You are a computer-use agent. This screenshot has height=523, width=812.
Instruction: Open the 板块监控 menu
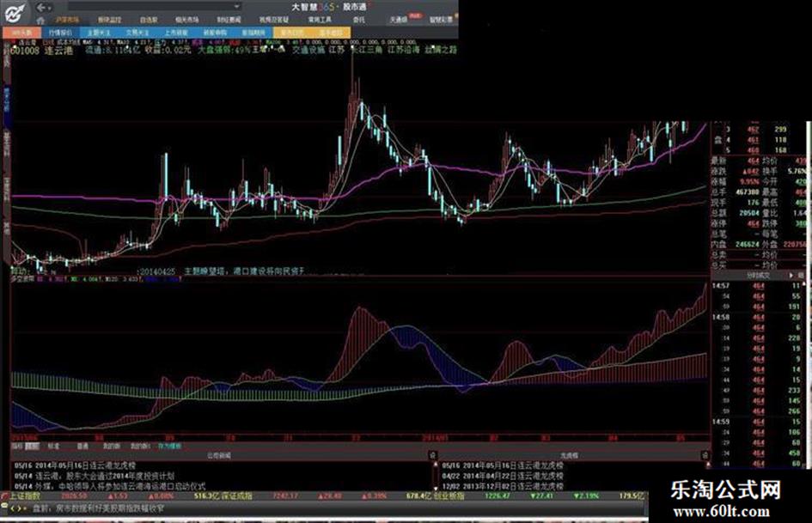pyautogui.click(x=109, y=20)
